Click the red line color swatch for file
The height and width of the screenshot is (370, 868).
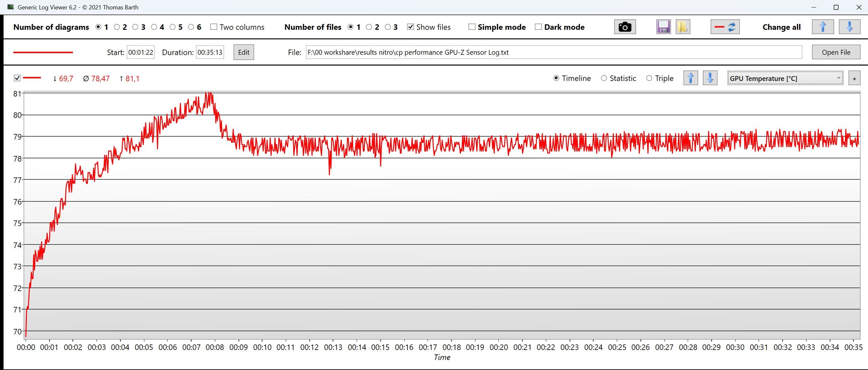click(x=43, y=52)
